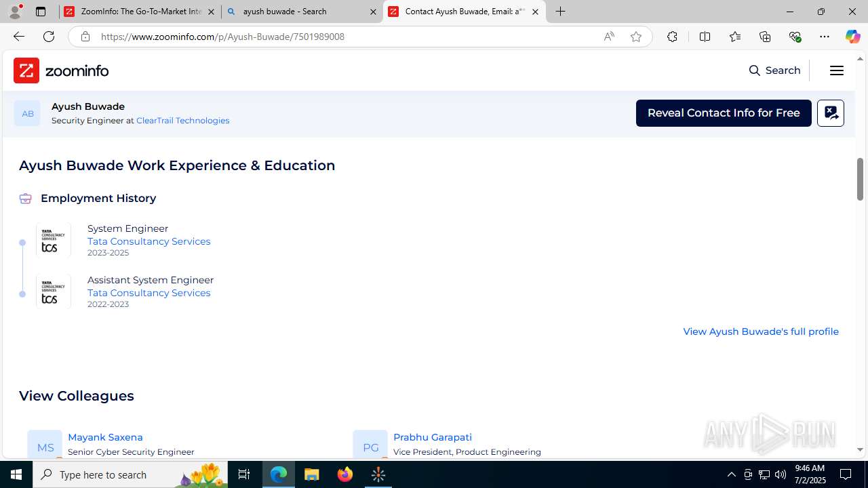Open network status in system tray
This screenshot has height=488, width=868.
point(764,474)
